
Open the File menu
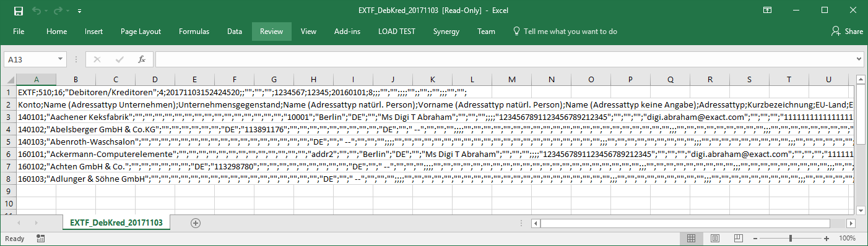point(19,32)
